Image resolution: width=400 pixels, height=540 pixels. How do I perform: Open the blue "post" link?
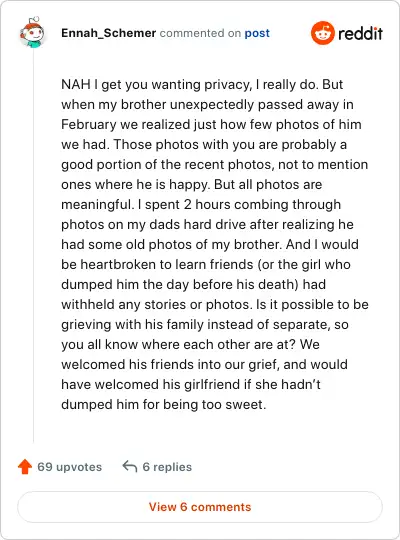[x=257, y=33]
